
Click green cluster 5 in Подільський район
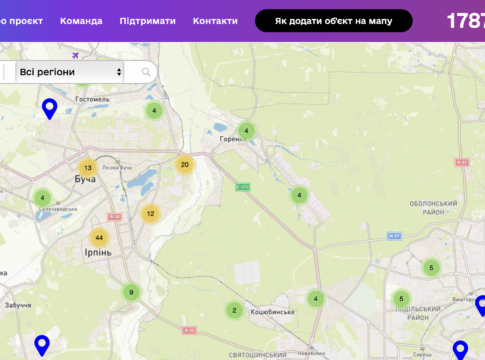coord(401,299)
